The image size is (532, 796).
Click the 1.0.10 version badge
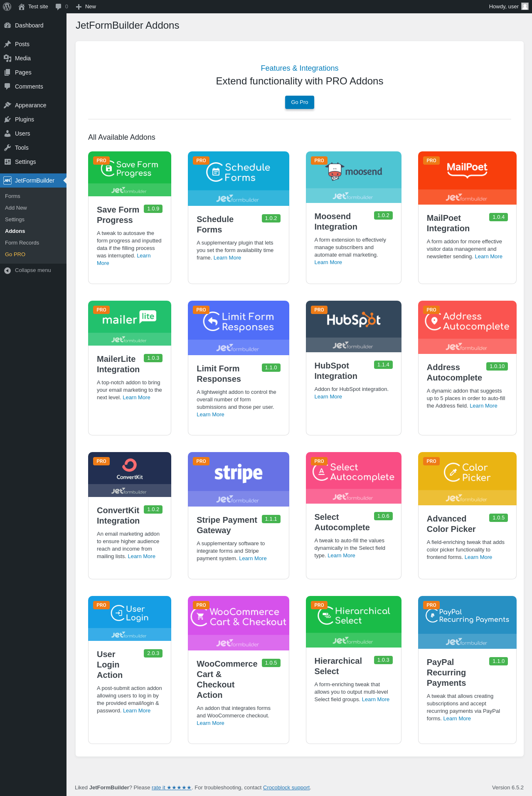497,366
